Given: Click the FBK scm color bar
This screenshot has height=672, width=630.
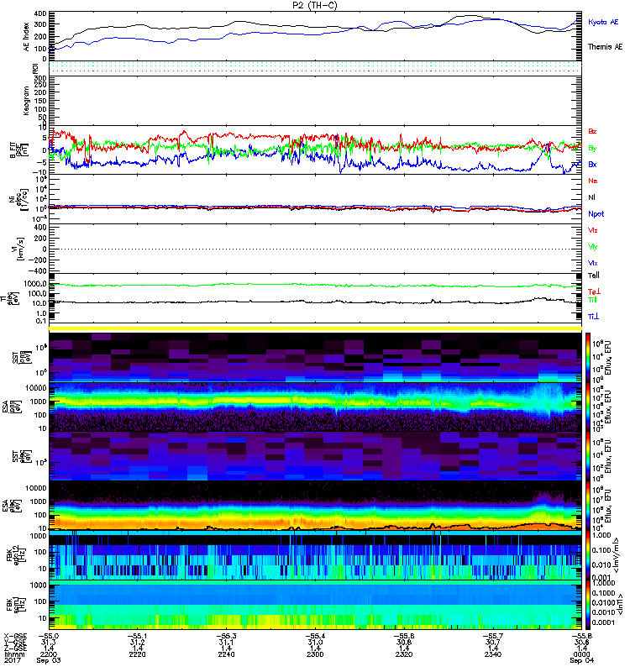Looking at the screenshot, I should [588, 605].
